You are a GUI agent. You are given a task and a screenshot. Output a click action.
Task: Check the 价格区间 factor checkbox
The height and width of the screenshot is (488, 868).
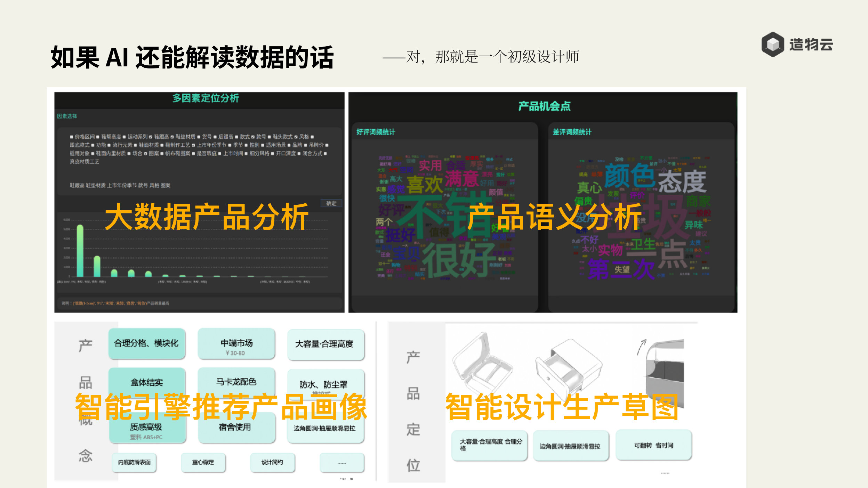coord(72,137)
